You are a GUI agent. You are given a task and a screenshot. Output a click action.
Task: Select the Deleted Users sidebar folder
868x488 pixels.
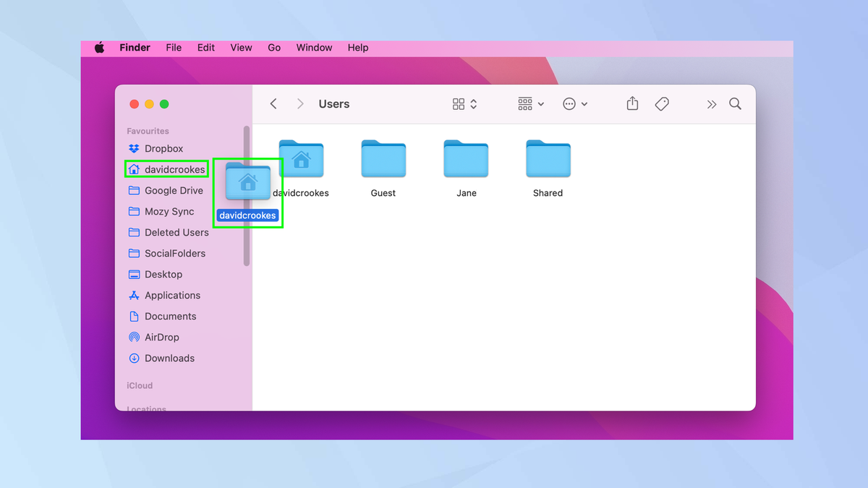pyautogui.click(x=176, y=232)
